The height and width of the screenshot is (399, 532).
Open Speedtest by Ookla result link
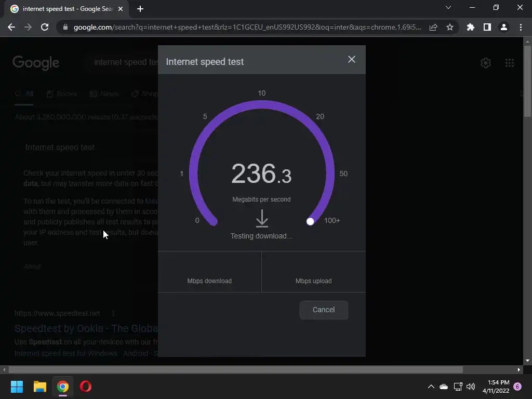(86, 328)
